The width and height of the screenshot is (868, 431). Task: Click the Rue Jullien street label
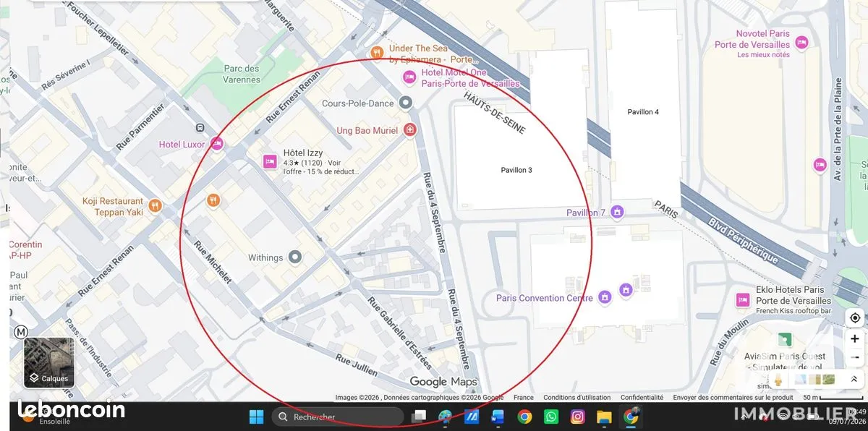click(x=356, y=364)
